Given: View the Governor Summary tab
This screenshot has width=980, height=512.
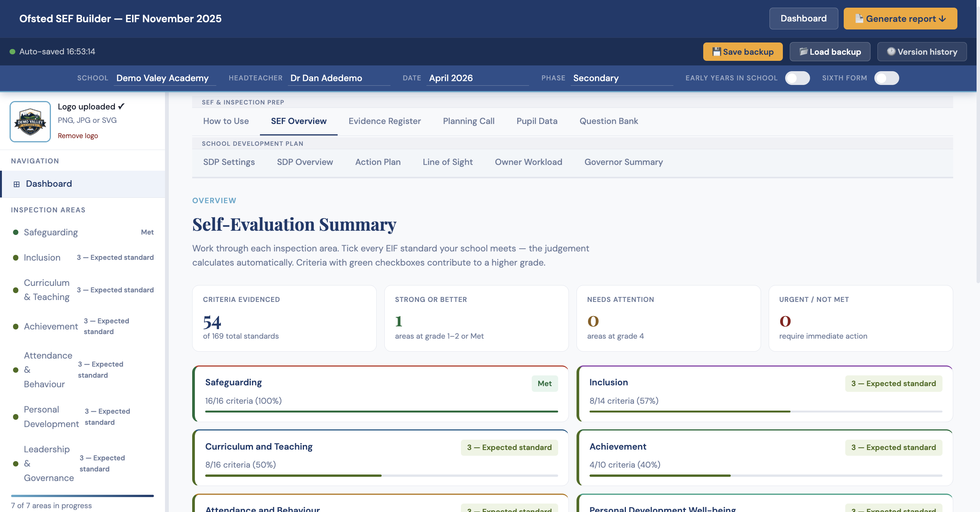Looking at the screenshot, I should [624, 162].
